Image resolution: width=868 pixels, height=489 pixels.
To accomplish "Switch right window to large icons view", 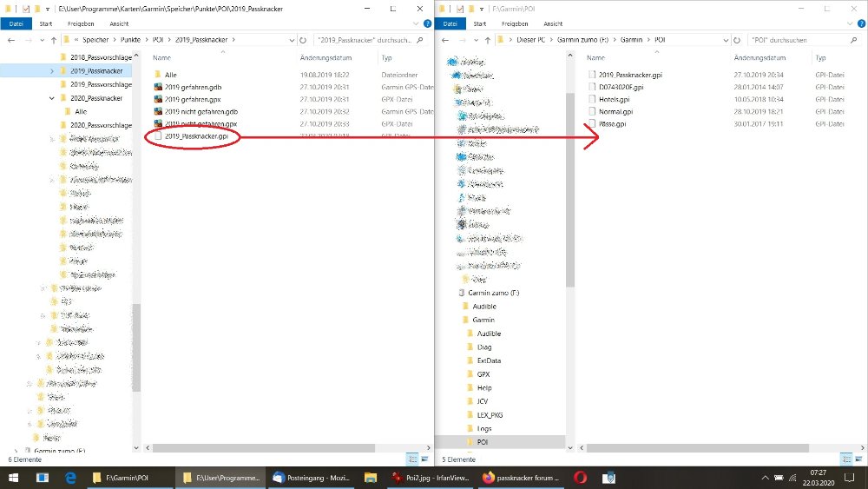I will click(858, 459).
